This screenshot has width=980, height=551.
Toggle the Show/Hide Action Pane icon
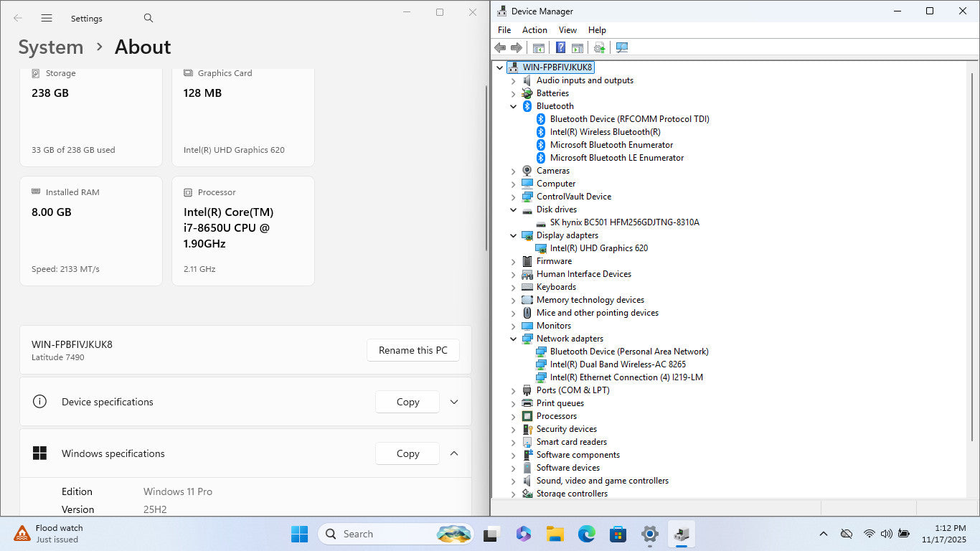577,48
